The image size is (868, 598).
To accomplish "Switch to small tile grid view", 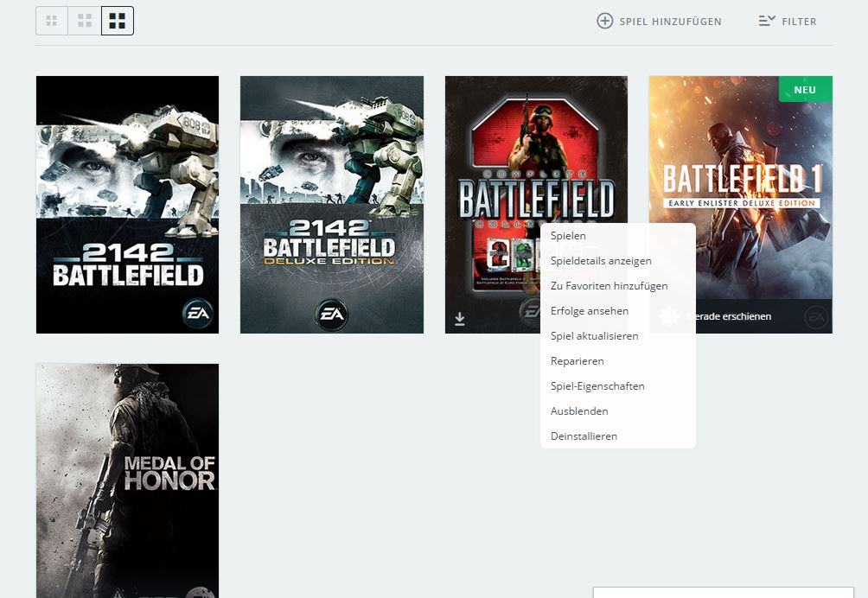I will click(52, 21).
